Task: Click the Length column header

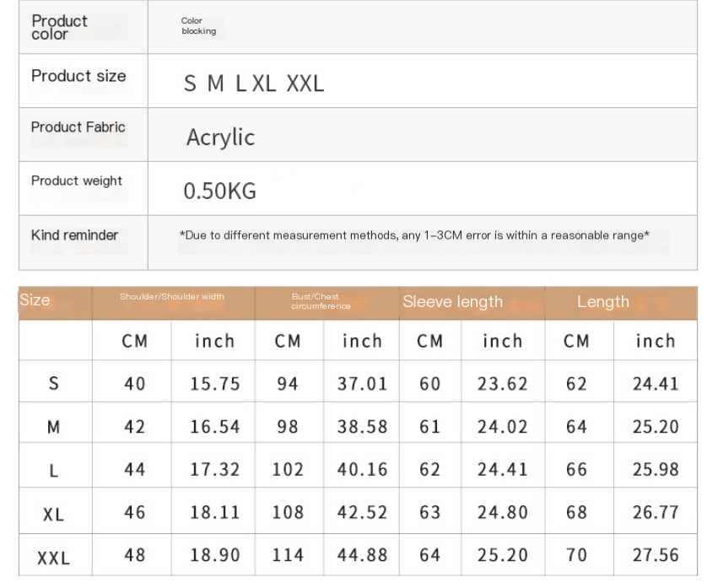Action: (602, 302)
